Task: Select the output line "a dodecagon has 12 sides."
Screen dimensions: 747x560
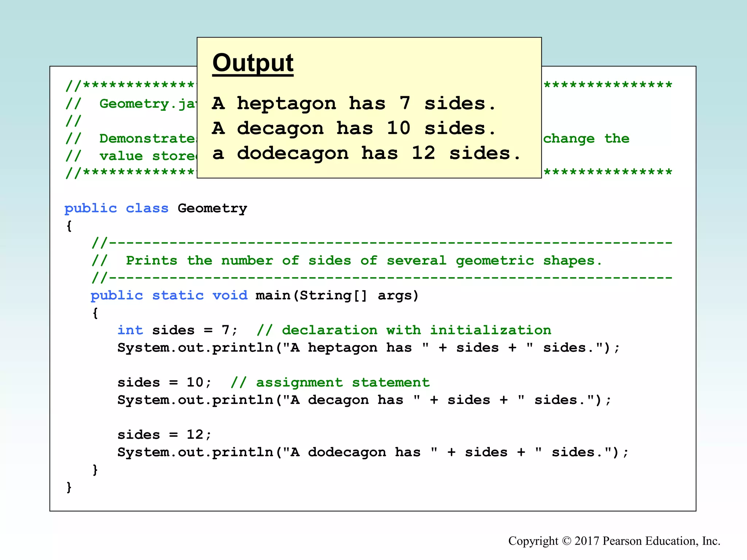Action: point(366,153)
